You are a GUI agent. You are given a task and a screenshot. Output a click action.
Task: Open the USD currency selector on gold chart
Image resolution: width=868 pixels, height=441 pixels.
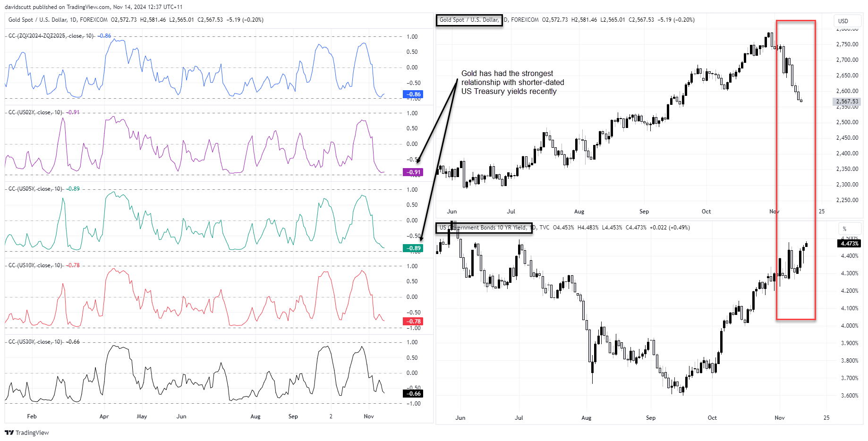point(847,21)
